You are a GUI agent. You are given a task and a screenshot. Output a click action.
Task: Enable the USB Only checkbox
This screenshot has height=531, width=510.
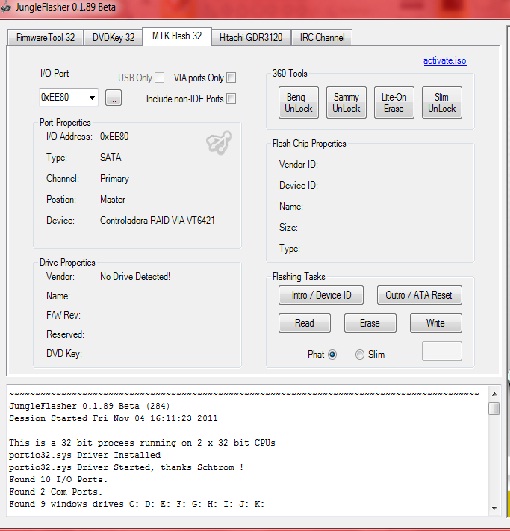(160, 78)
